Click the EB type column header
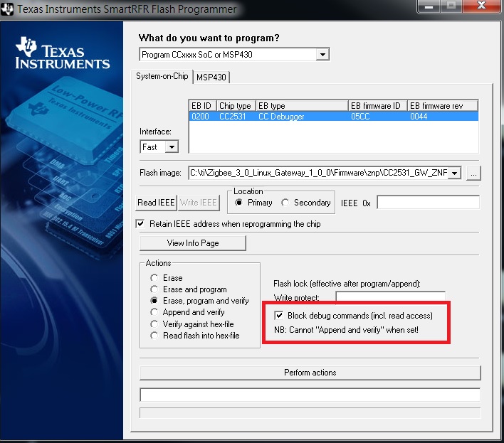The image size is (504, 443). pos(302,106)
